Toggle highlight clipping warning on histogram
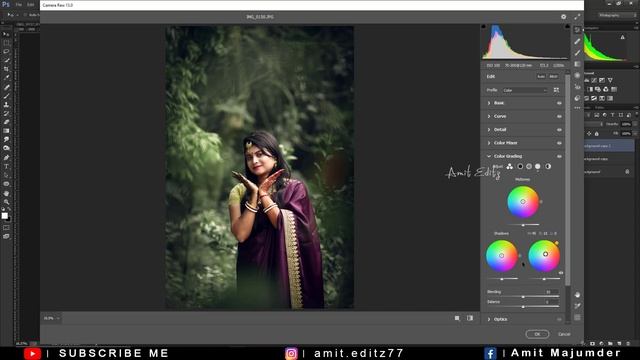The width and height of the screenshot is (640, 360). (x=567, y=27)
